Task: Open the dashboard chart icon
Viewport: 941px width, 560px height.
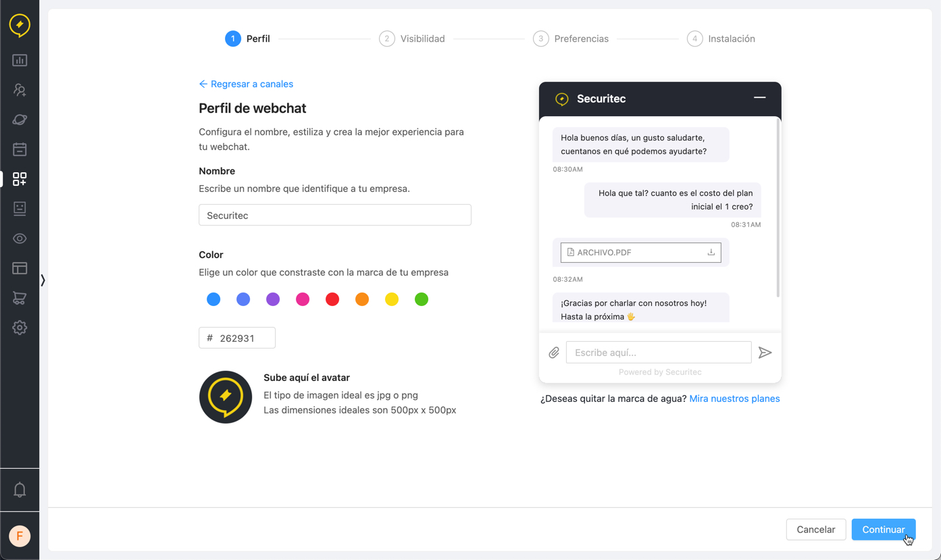Action: (20, 60)
